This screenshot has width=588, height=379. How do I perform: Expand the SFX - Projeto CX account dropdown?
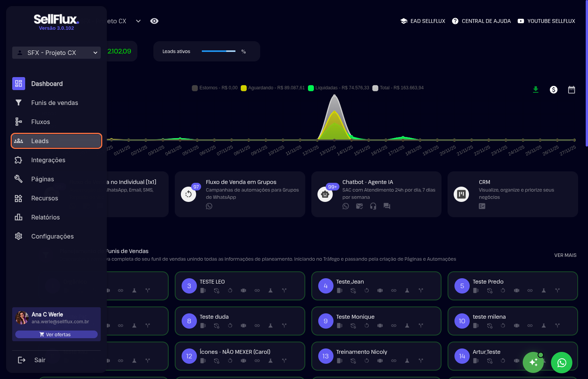[x=56, y=53]
